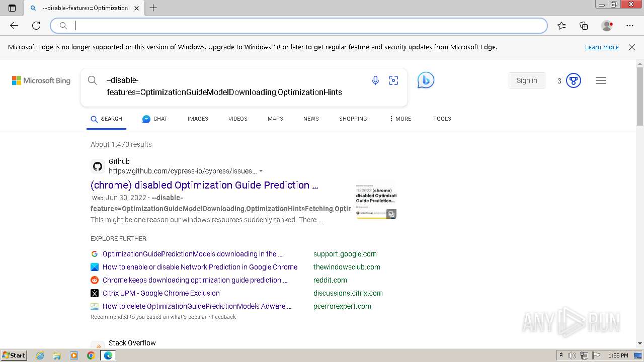The image size is (644, 362).
Task: Click the 1:55 PM system clock
Action: click(x=618, y=355)
